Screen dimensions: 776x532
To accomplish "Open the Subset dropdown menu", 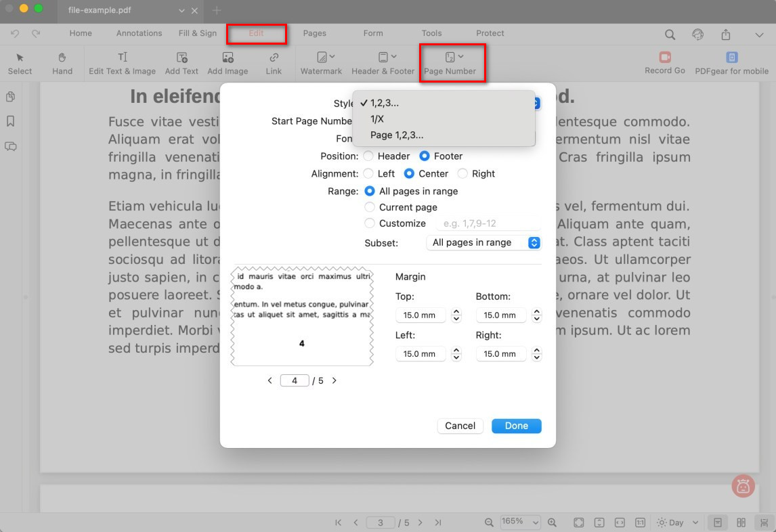I will [483, 243].
